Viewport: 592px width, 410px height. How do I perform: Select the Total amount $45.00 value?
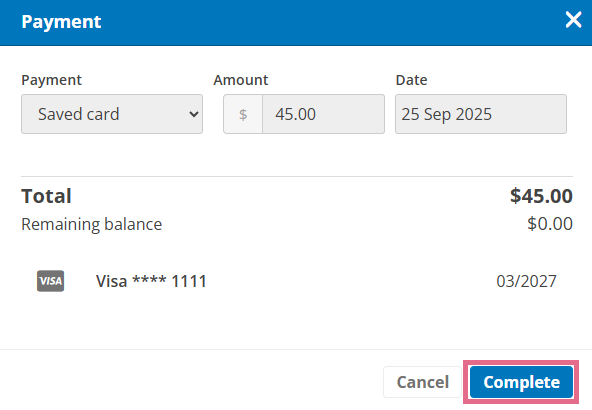[x=541, y=196]
